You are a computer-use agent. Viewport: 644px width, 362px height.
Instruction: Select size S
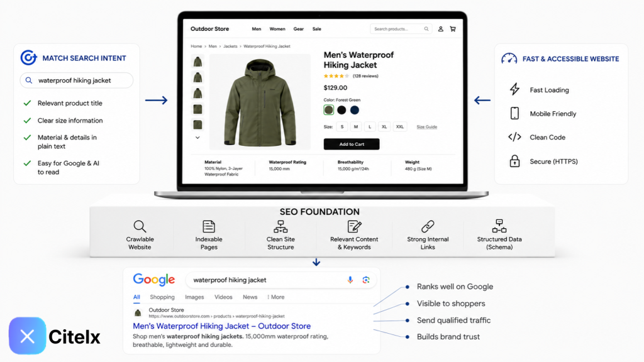(342, 127)
